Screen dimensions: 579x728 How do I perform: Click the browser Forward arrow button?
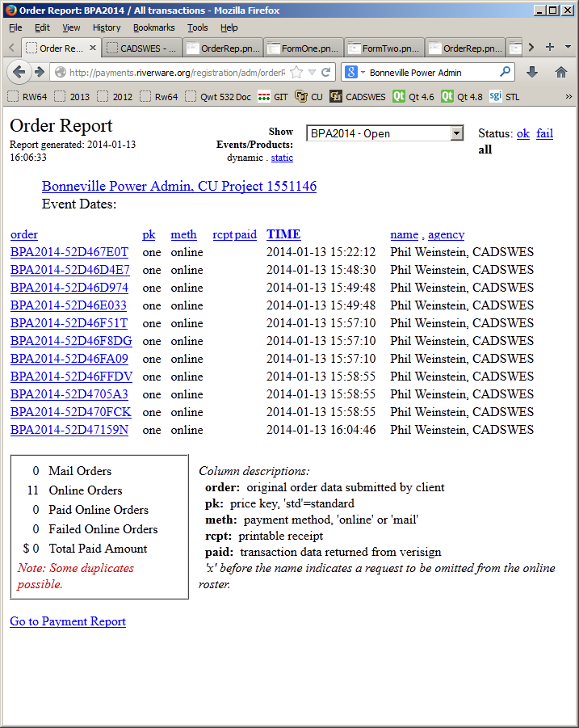[x=40, y=72]
